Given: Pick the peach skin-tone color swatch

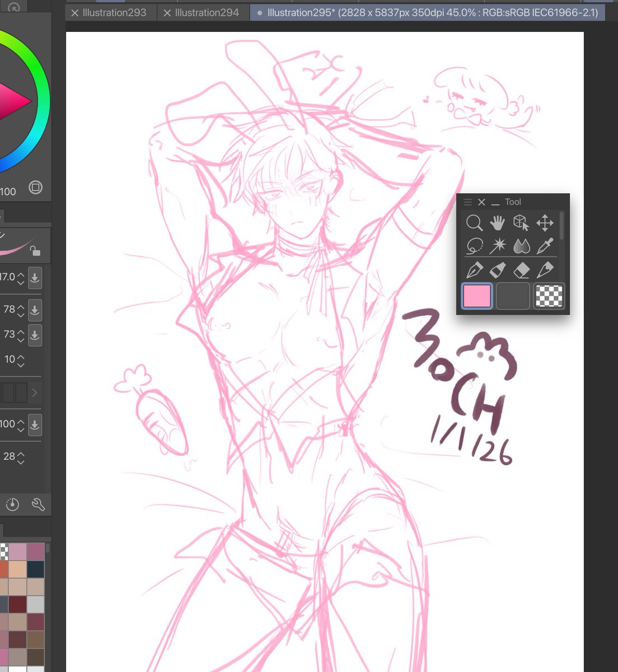Looking at the screenshot, I should coord(17,569).
